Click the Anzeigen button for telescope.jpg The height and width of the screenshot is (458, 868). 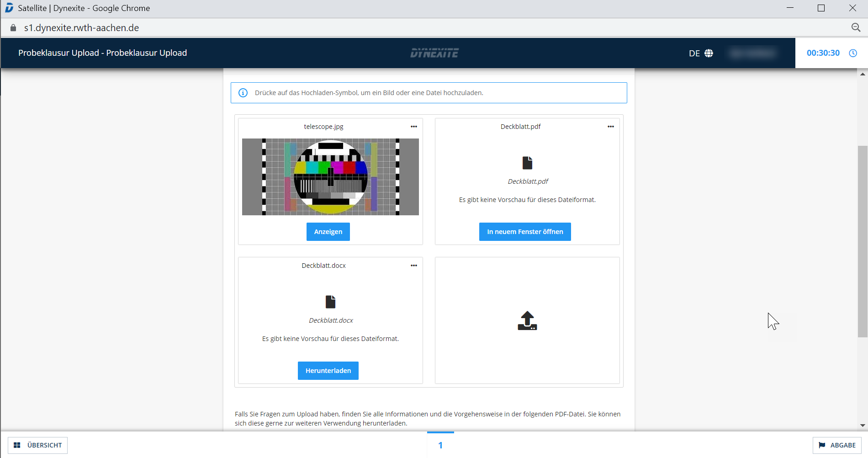coord(328,232)
